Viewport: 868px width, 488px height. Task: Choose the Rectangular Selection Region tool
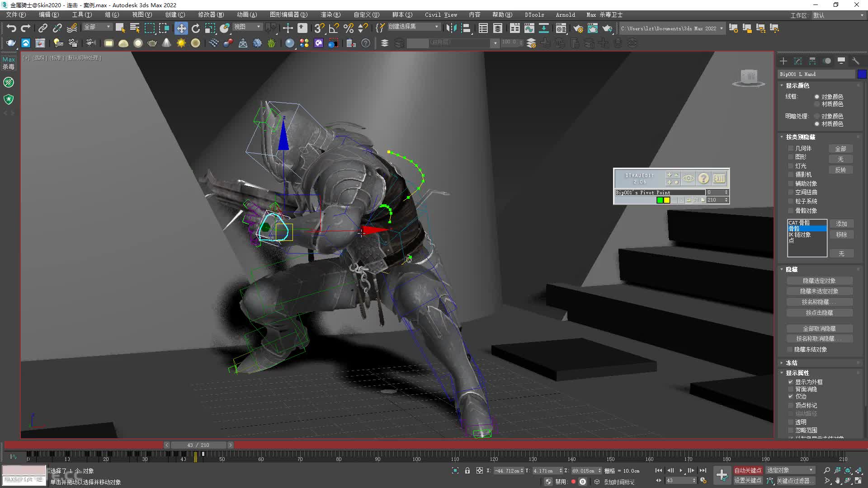[149, 28]
